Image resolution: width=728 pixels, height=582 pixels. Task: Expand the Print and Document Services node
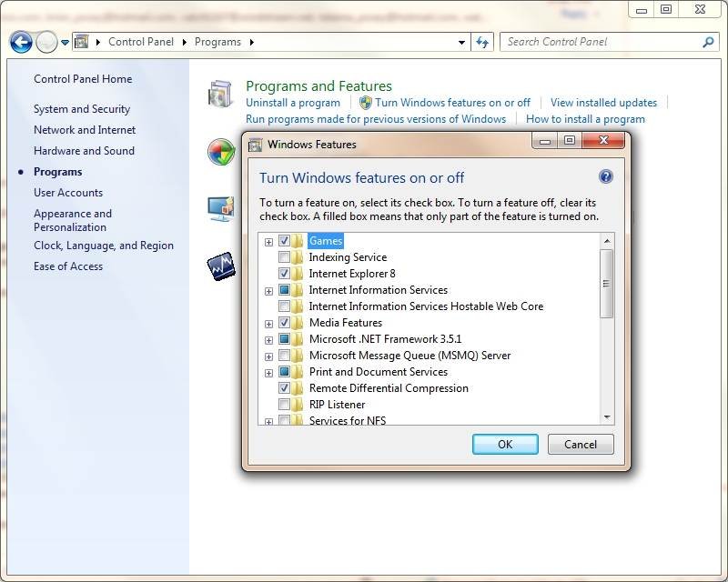(268, 373)
